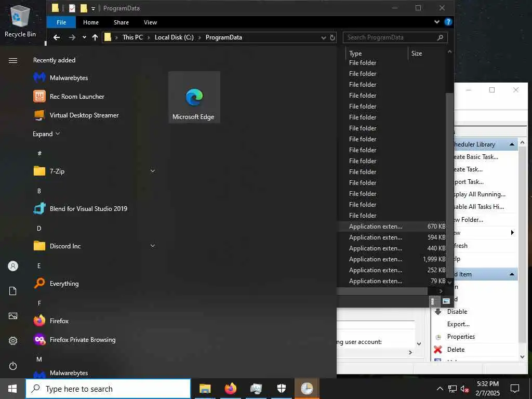This screenshot has width=532, height=399.
Task: Switch to Firefox on the taskbar
Action: [230, 389]
